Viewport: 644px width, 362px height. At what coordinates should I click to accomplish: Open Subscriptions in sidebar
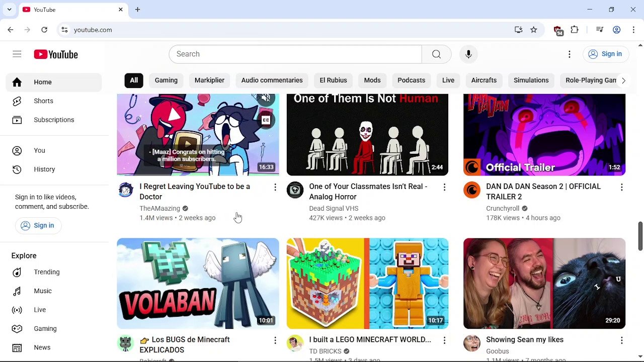54,120
